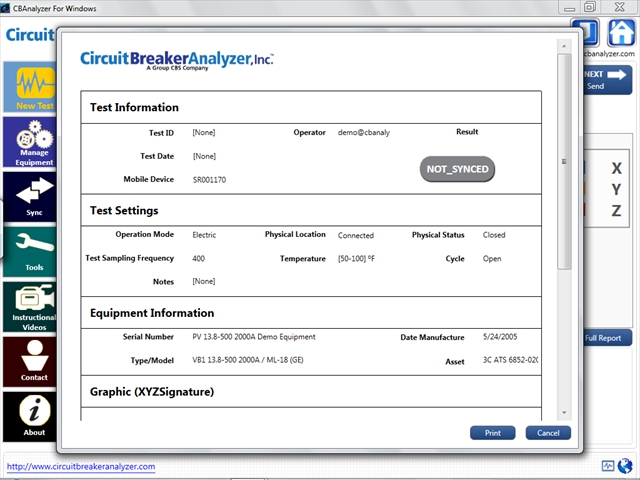Click scroll-up arrow in report dialog

pyautogui.click(x=564, y=46)
